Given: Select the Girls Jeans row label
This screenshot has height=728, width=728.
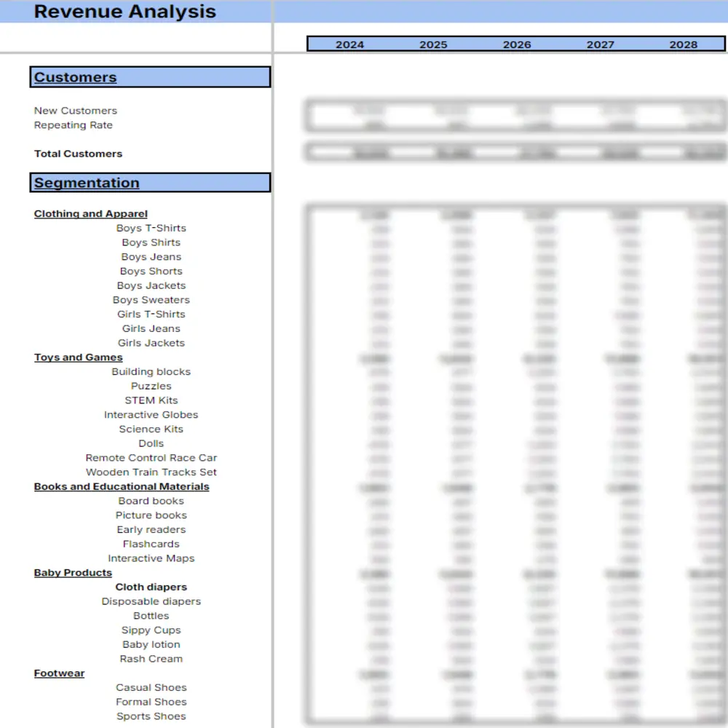Looking at the screenshot, I should [151, 328].
